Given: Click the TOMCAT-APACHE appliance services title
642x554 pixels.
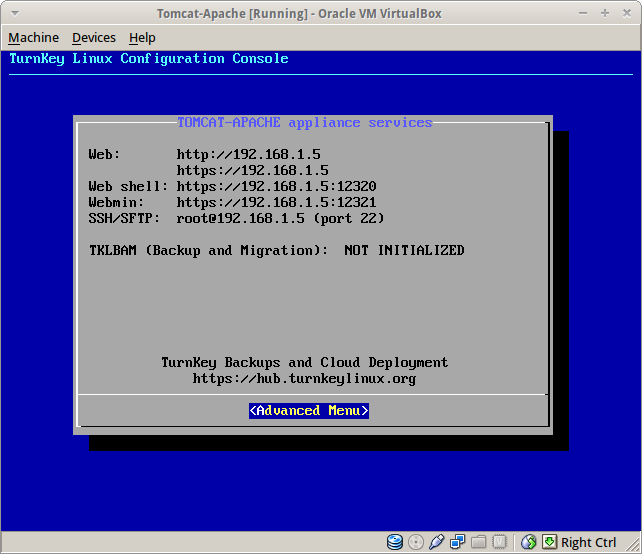Looking at the screenshot, I should pyautogui.click(x=305, y=122).
